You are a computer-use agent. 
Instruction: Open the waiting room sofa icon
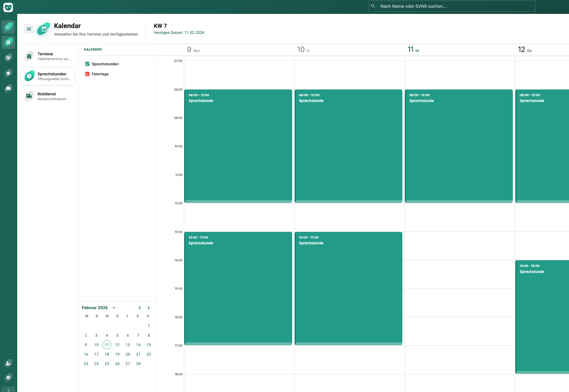click(x=8, y=88)
